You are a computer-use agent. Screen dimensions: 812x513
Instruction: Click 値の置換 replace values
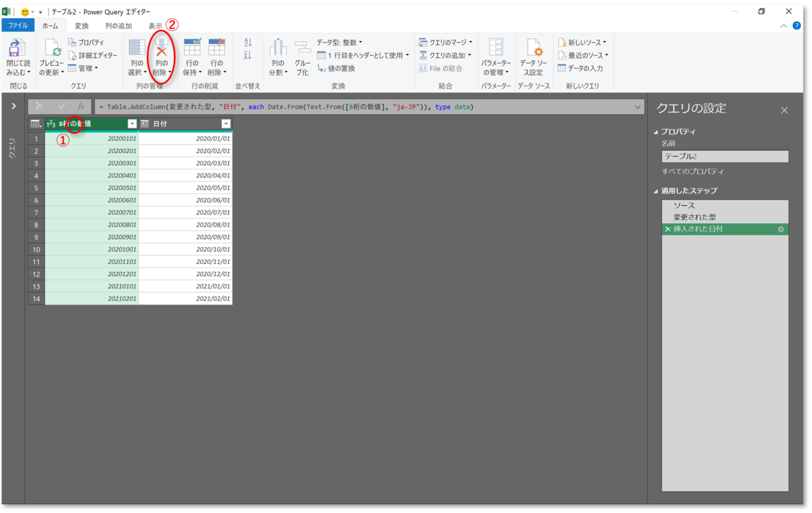[336, 68]
